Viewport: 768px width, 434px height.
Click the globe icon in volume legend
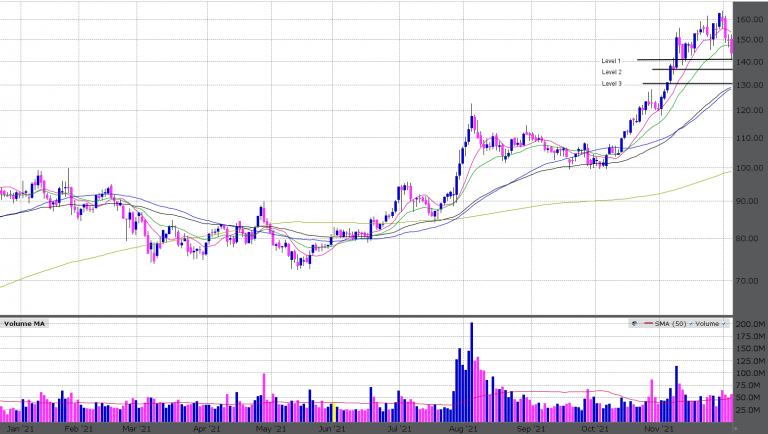[x=634, y=324]
